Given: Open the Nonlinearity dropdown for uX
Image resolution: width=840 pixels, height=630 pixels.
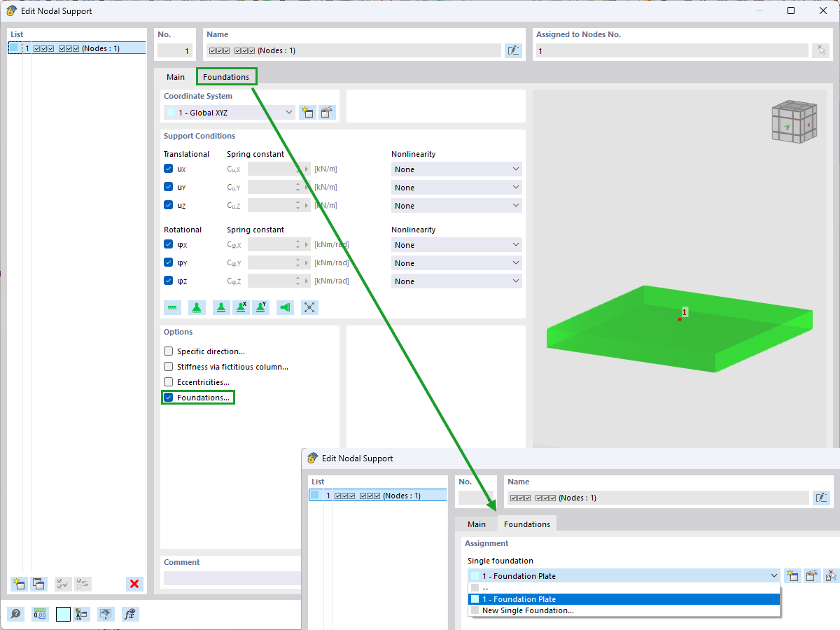Looking at the screenshot, I should tap(515, 169).
